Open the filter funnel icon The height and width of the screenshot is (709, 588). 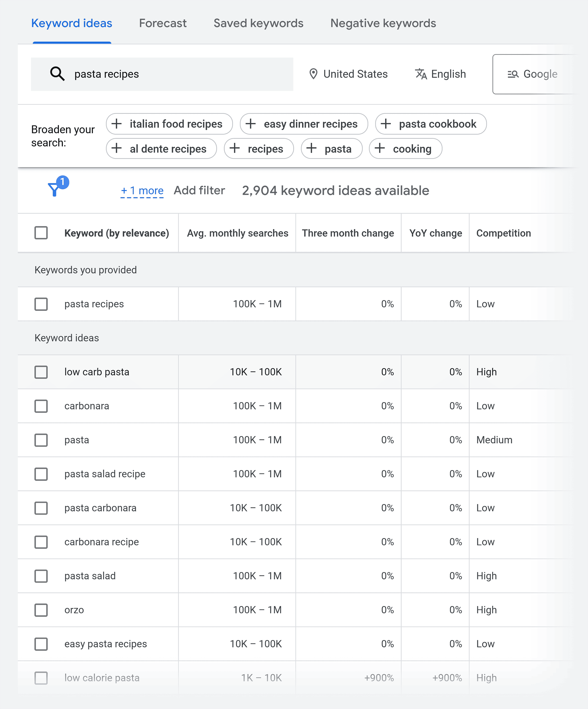tap(54, 189)
